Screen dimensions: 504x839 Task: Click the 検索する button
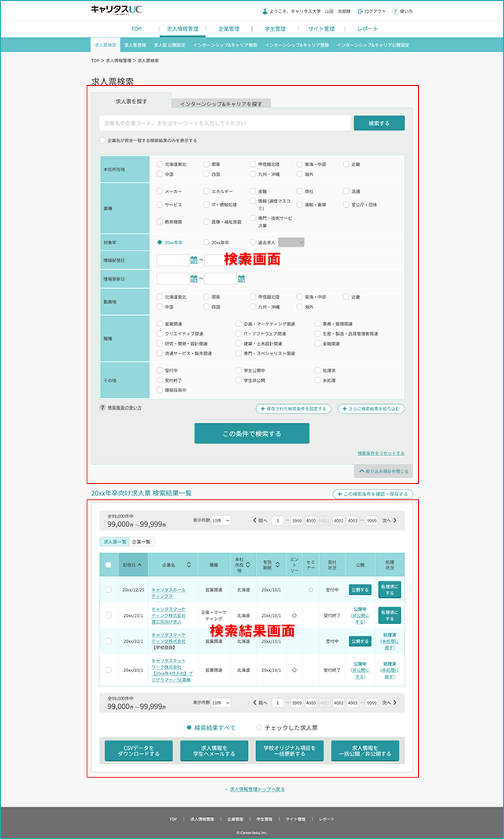(x=379, y=123)
